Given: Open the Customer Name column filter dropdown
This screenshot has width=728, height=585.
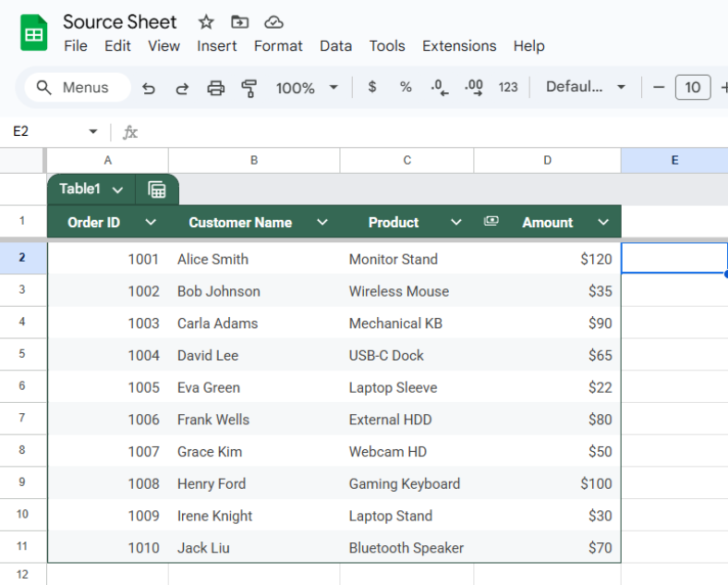Looking at the screenshot, I should pyautogui.click(x=322, y=222).
